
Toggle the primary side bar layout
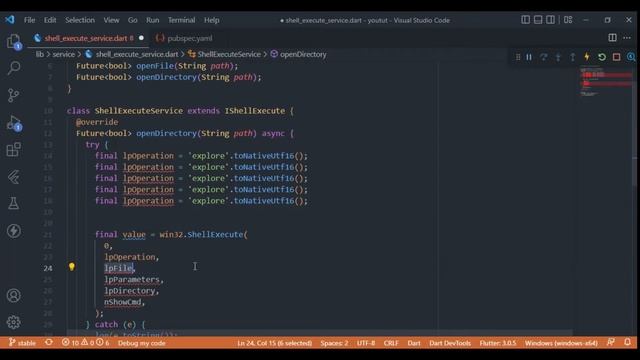[525, 20]
